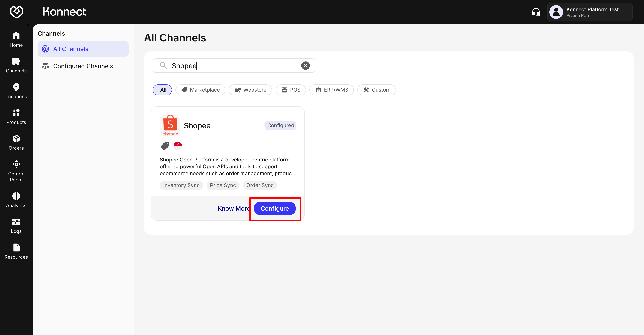This screenshot has height=335, width=644.
Task: Open Resources in the sidebar
Action: [16, 251]
